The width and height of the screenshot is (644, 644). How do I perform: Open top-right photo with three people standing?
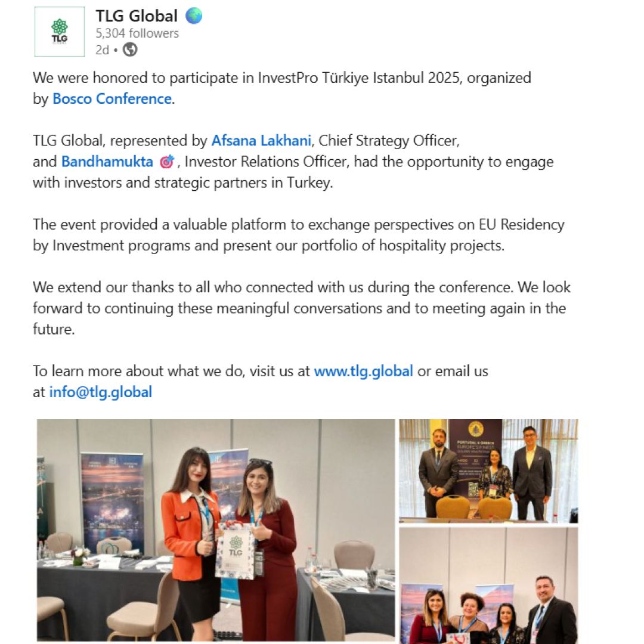[488, 471]
